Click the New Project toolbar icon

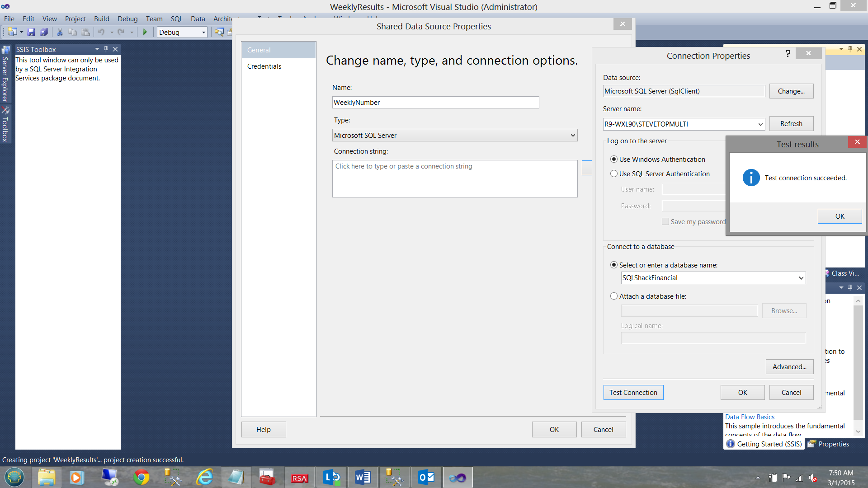coord(12,32)
